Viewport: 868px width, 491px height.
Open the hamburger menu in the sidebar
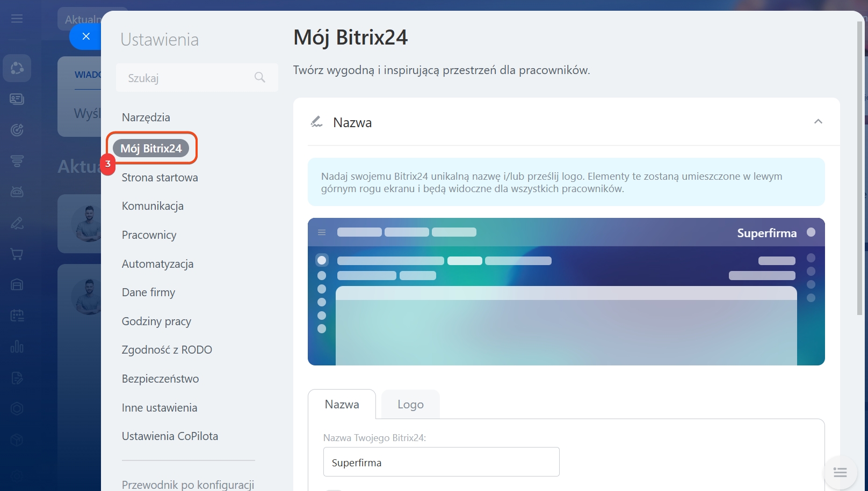coord(17,19)
